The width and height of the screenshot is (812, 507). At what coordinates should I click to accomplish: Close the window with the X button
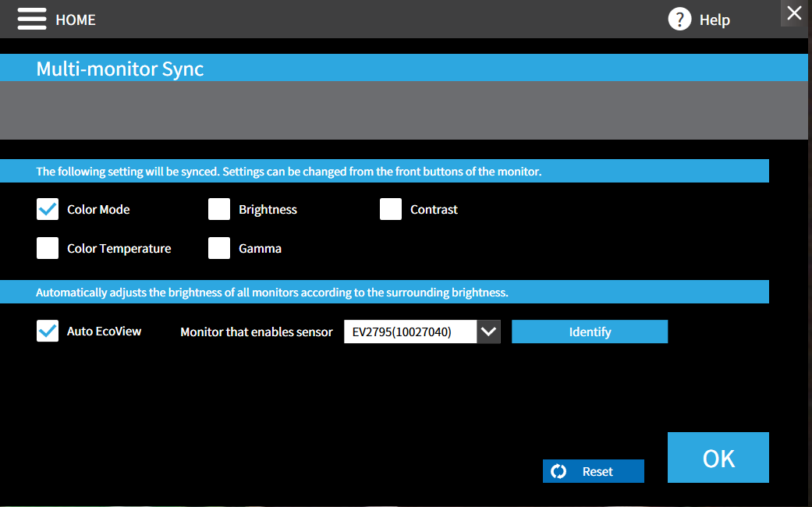794,13
